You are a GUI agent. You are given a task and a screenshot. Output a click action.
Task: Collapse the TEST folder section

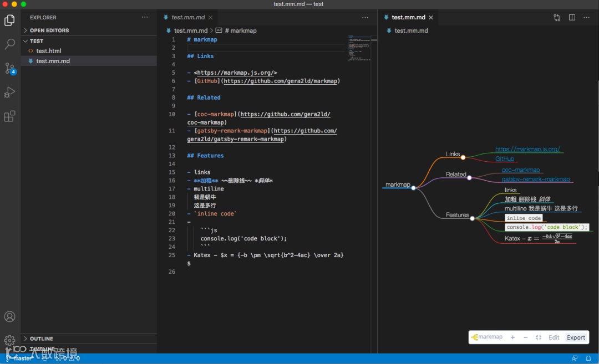coord(37,41)
